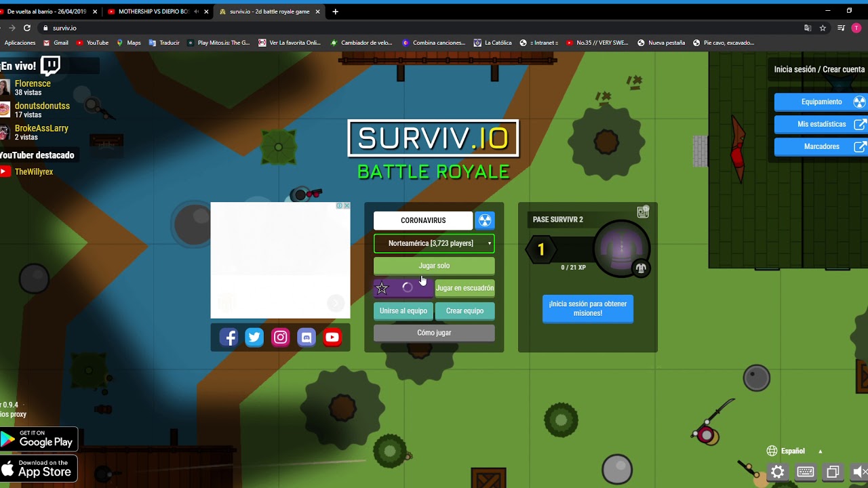Image resolution: width=868 pixels, height=488 pixels.
Task: Close the surviv.io tab
Action: 318,12
